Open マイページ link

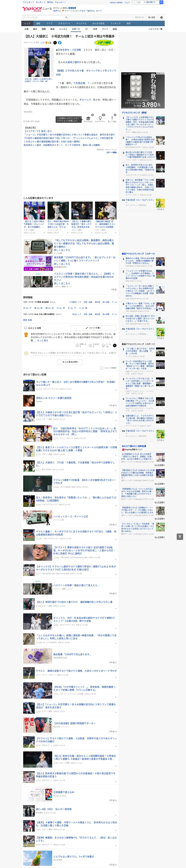point(139,18)
